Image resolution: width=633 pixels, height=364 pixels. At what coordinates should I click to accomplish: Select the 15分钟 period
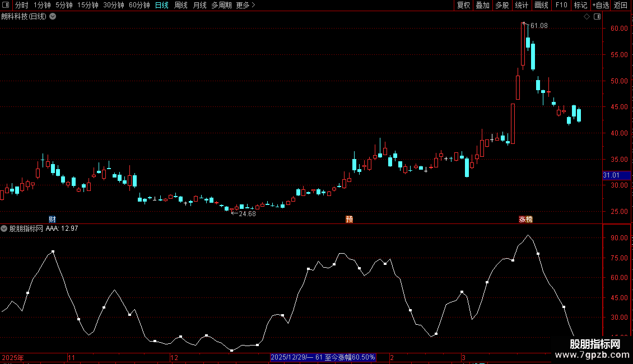coord(87,5)
